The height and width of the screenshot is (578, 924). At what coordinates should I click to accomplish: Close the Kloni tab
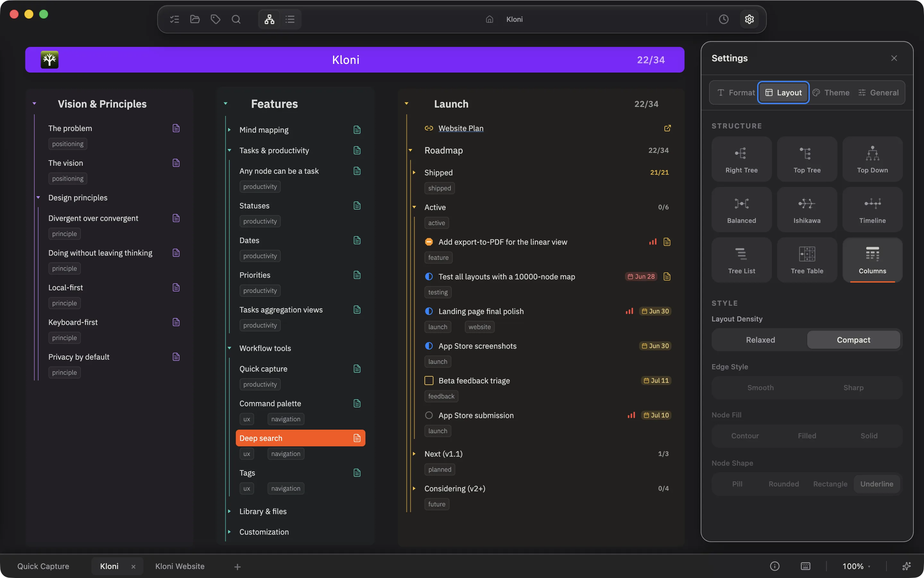pos(133,566)
